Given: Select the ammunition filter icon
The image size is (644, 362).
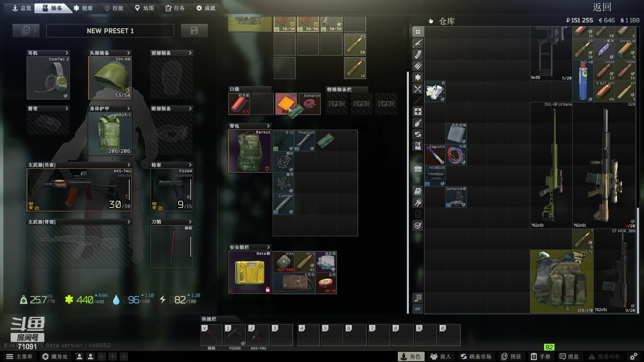Looking at the screenshot, I should click(x=418, y=66).
